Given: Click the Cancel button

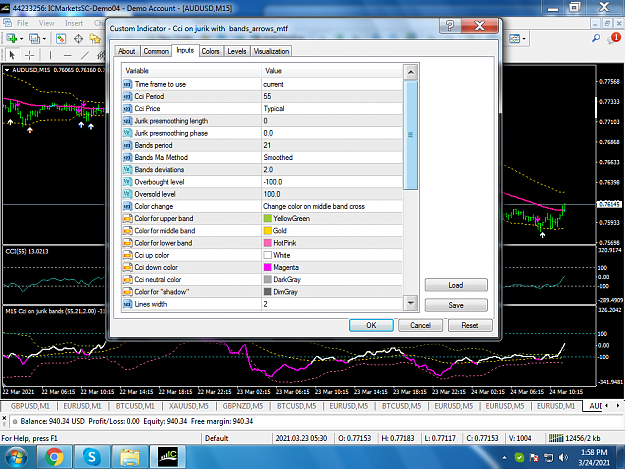Looking at the screenshot, I should pos(420,325).
